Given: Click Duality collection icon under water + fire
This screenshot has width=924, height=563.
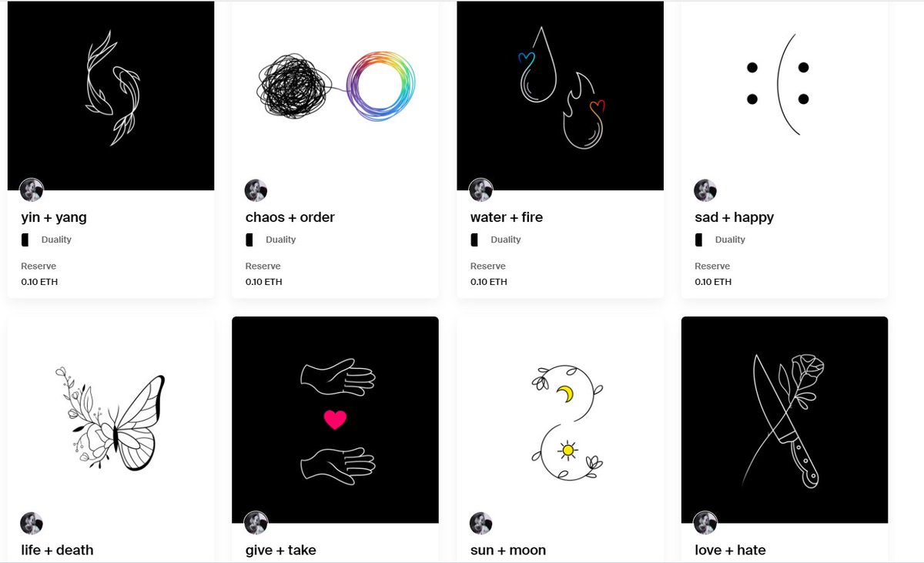Looking at the screenshot, I should click(474, 240).
